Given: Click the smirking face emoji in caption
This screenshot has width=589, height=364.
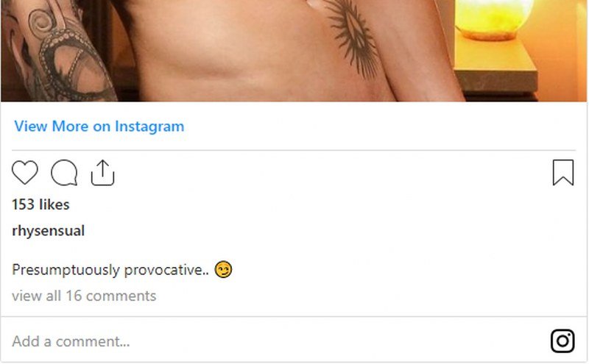Looking at the screenshot, I should (224, 269).
